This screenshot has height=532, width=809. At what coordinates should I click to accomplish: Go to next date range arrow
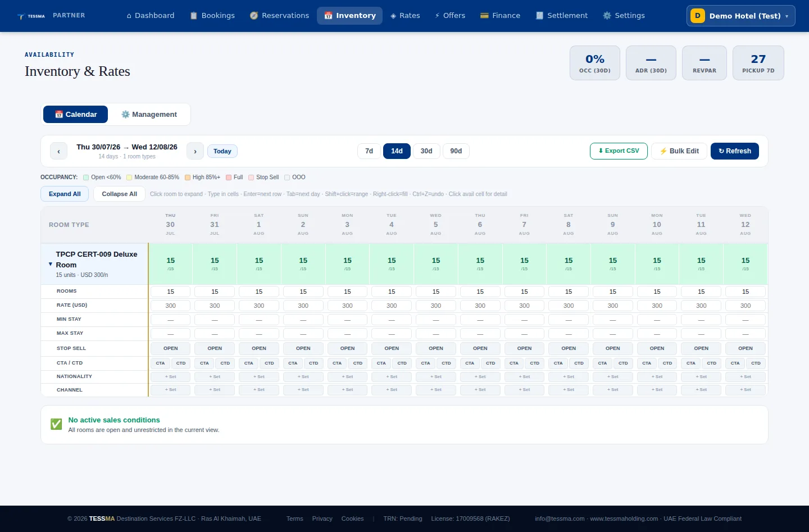(195, 151)
